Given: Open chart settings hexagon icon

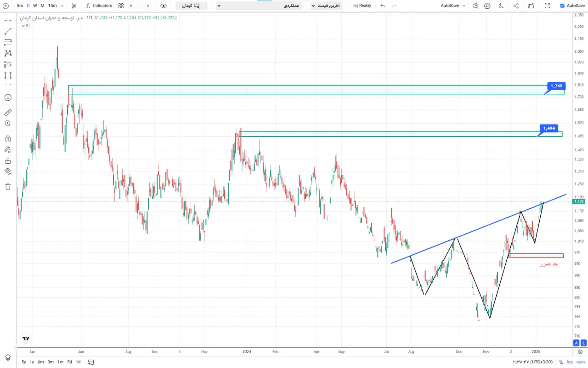Looking at the screenshot, I should tap(487, 6).
